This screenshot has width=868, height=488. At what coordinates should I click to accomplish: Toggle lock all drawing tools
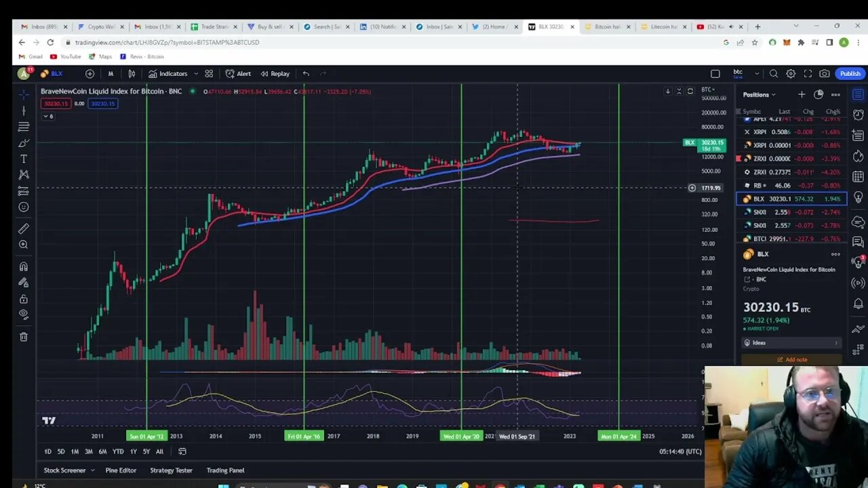pos(24,299)
